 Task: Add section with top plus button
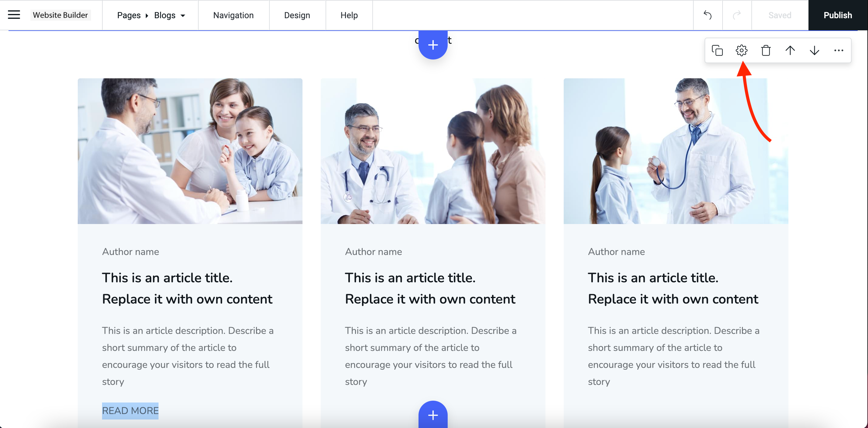click(x=433, y=45)
